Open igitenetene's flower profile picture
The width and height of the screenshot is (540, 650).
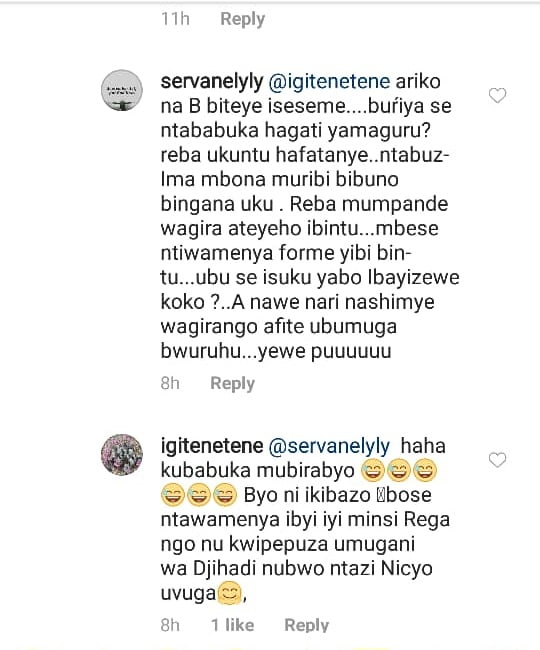tap(122, 455)
